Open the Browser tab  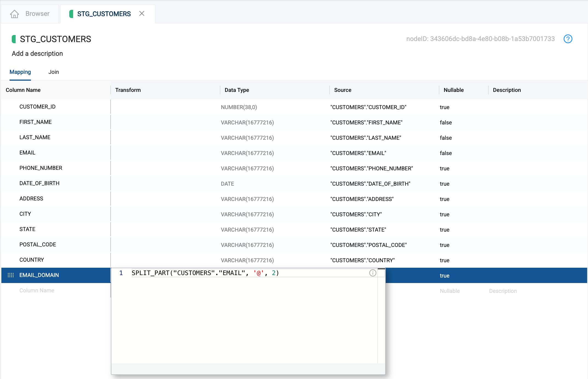click(37, 14)
